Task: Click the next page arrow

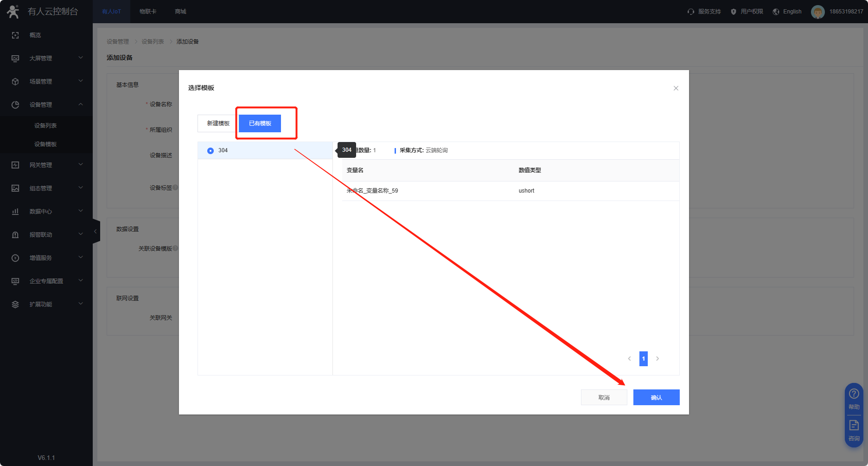Action: tap(657, 359)
